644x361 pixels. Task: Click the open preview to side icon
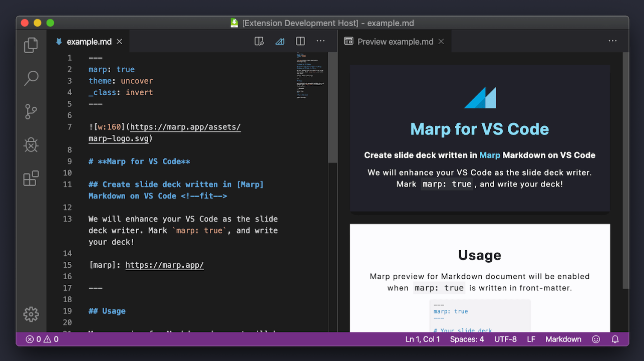pyautogui.click(x=259, y=41)
